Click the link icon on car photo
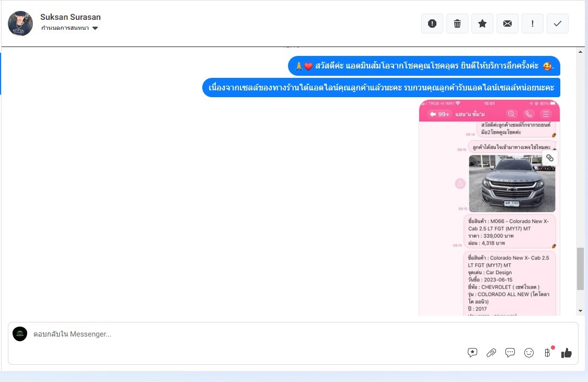The image size is (588, 382). pos(550,158)
